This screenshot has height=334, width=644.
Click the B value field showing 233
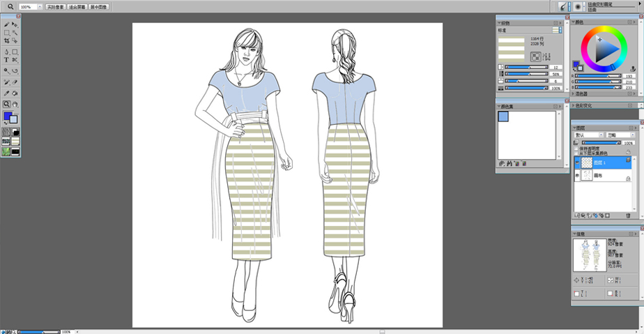click(629, 87)
